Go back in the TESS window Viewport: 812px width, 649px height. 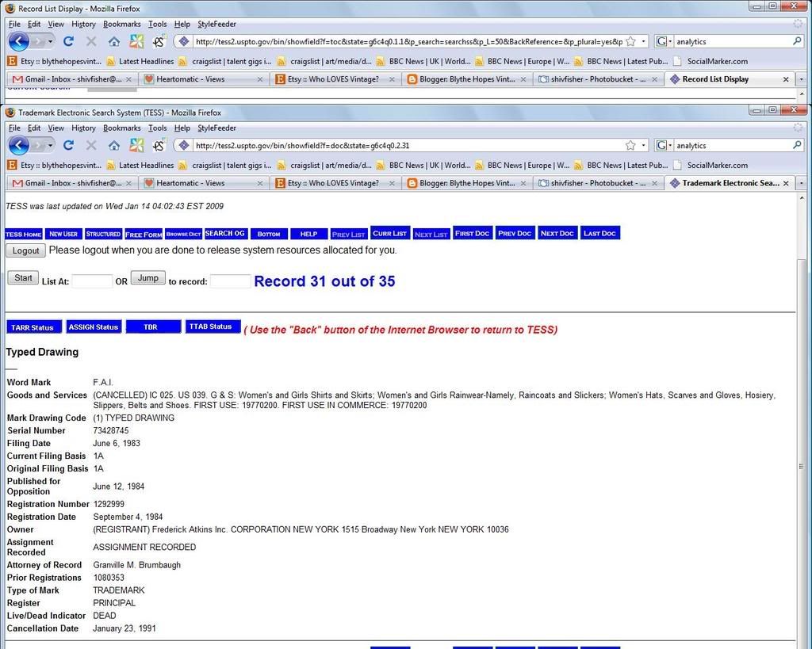(19, 146)
